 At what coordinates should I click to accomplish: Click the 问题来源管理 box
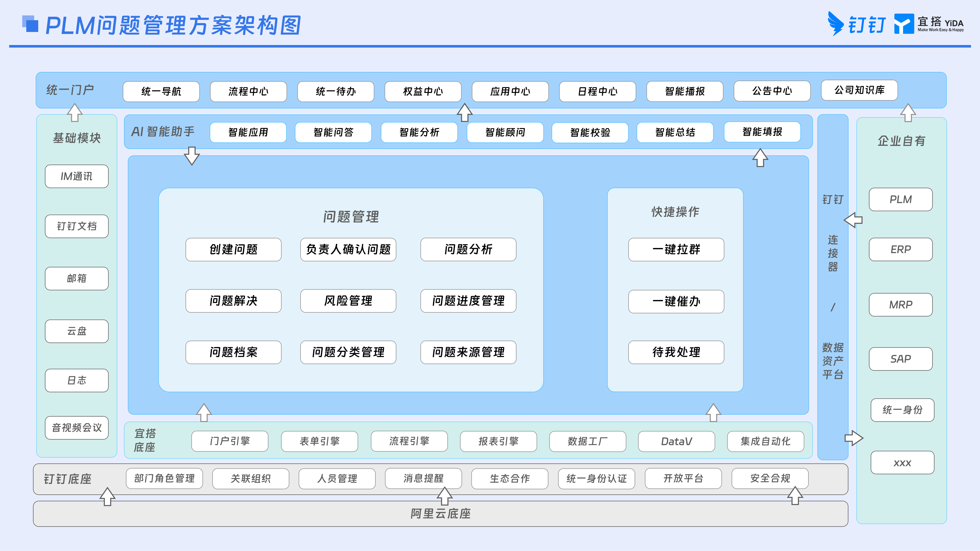pyautogui.click(x=468, y=352)
